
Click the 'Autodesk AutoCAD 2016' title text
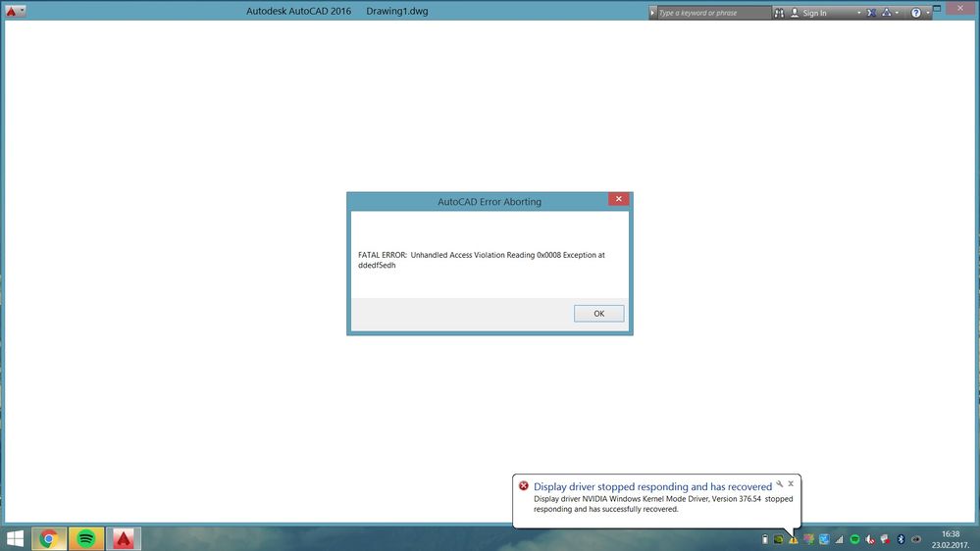coord(299,11)
